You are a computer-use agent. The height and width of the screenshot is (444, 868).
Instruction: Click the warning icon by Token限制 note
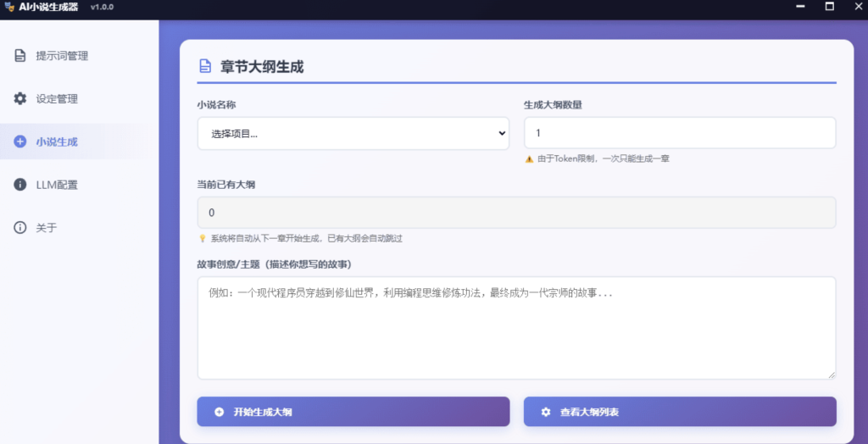click(x=529, y=159)
